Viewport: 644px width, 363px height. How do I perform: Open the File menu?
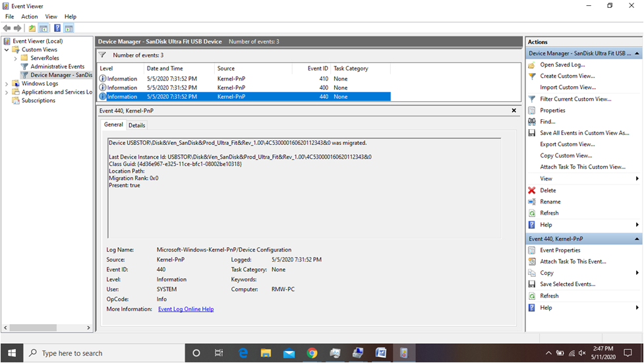coord(9,16)
